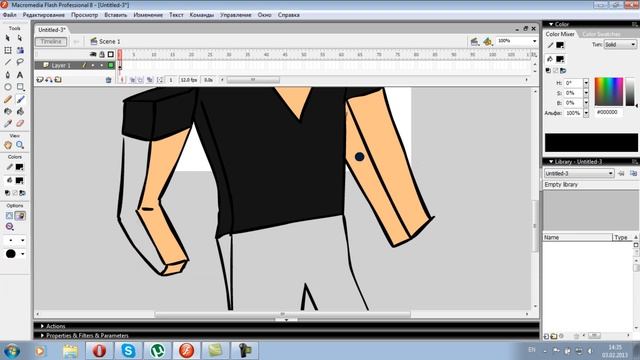Select the Pencil tool
Screen dimensions: 640x360
[x=8, y=99]
